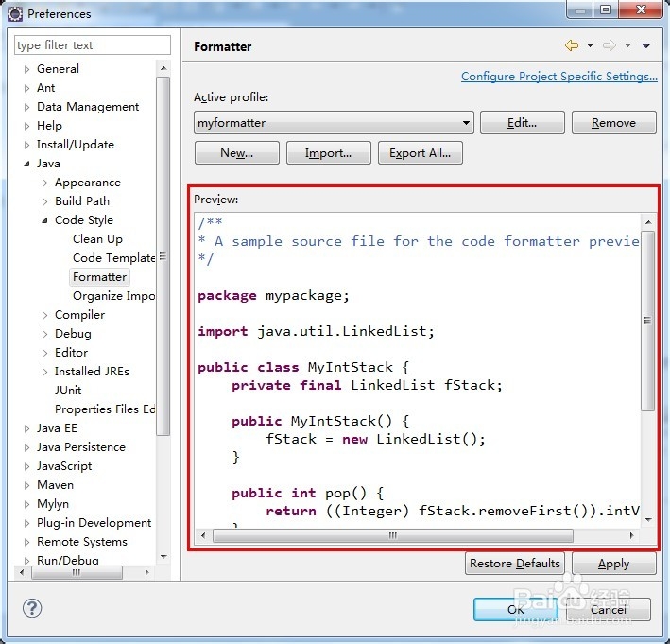Select Properties Files Editor tree item

click(x=105, y=409)
